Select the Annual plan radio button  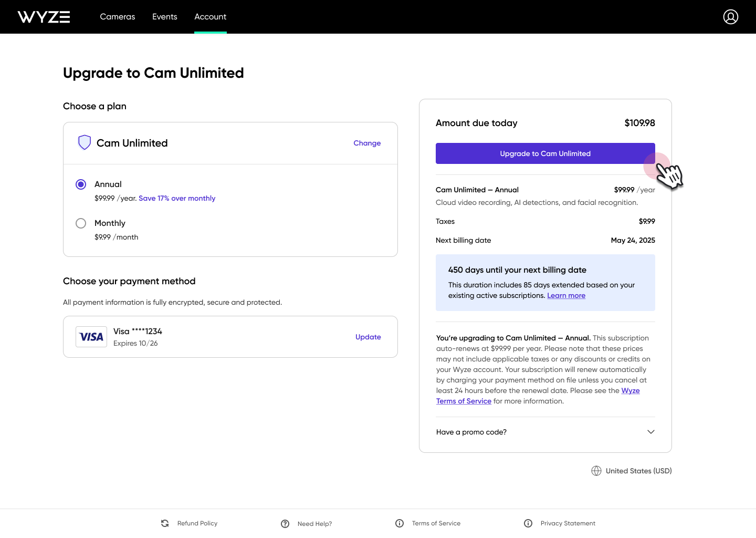[x=81, y=184]
